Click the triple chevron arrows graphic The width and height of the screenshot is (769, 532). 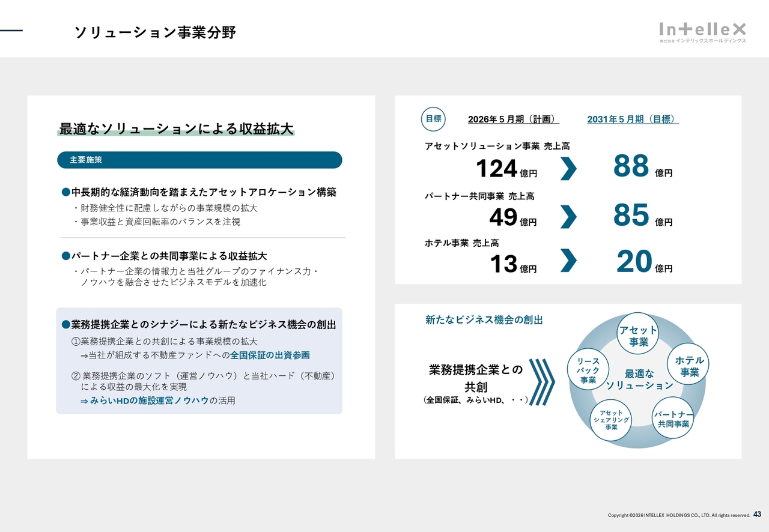click(541, 382)
